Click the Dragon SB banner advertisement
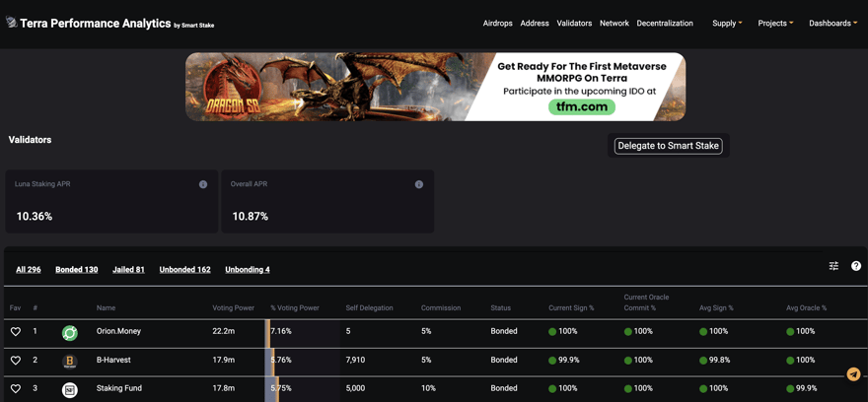Image resolution: width=868 pixels, height=402 pixels. point(435,87)
